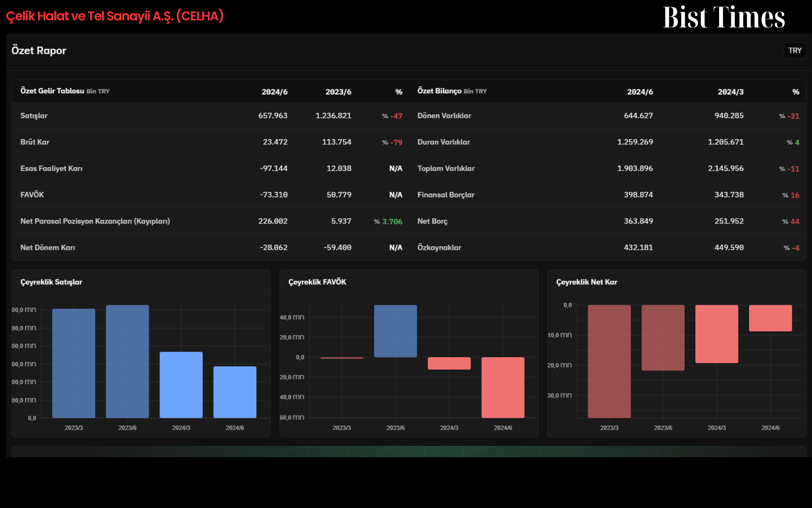
Task: Click the Özet Bilanço header
Action: click(x=439, y=91)
